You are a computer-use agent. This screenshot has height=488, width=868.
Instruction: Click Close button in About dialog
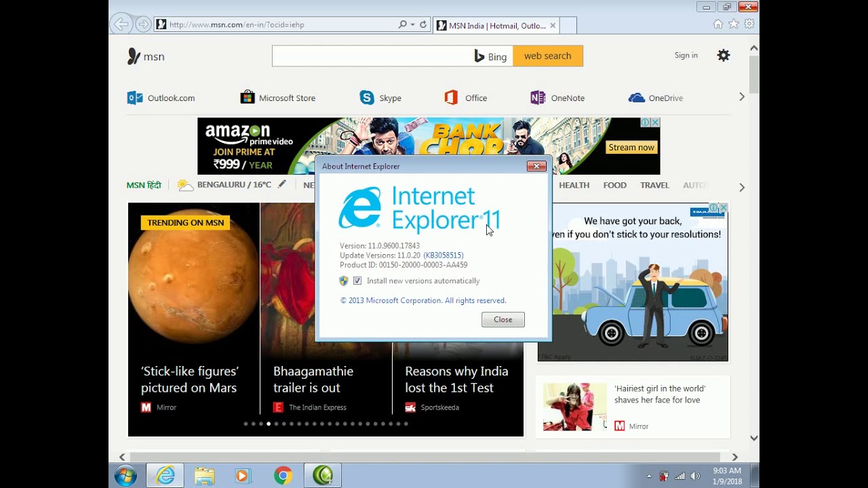(x=503, y=319)
